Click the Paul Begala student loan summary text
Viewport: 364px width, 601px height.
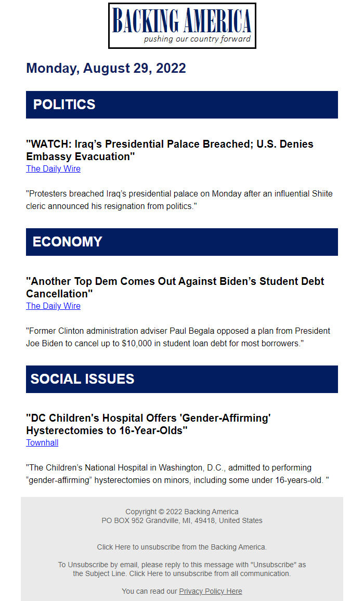point(178,337)
